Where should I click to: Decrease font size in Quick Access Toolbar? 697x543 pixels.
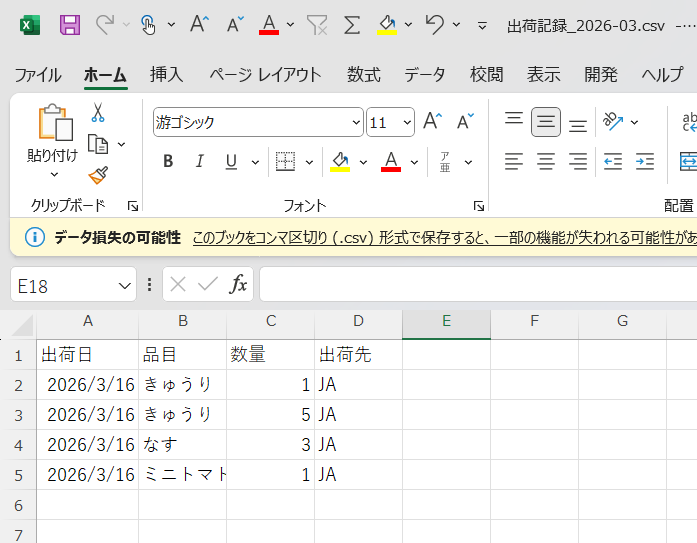(235, 24)
